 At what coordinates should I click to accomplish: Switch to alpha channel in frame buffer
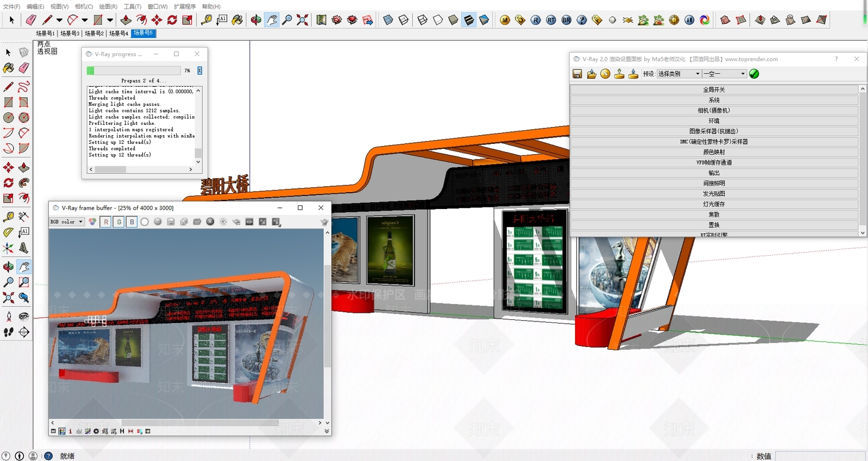click(x=144, y=222)
